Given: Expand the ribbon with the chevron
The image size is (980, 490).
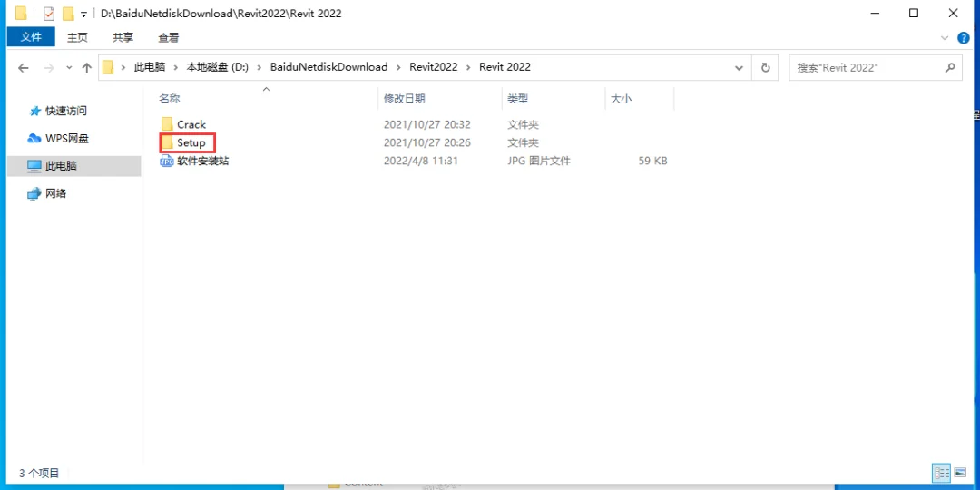Looking at the screenshot, I should (945, 38).
